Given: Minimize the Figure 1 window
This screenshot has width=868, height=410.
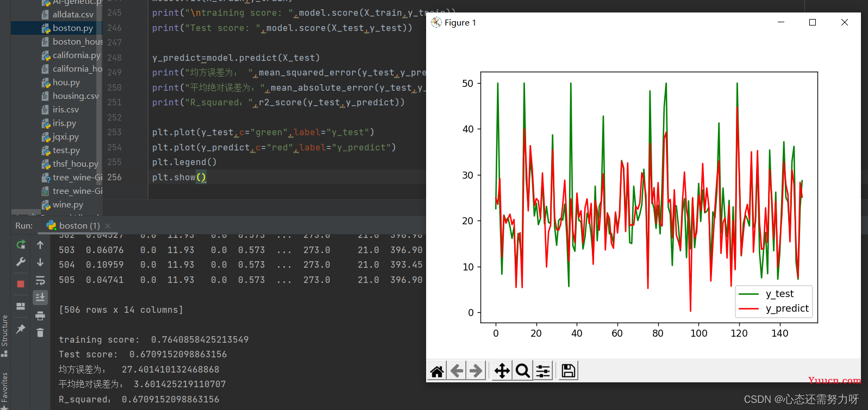Looking at the screenshot, I should pyautogui.click(x=781, y=22).
